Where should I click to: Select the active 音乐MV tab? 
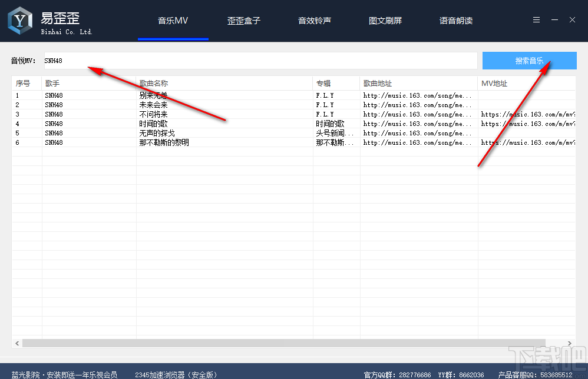point(173,20)
